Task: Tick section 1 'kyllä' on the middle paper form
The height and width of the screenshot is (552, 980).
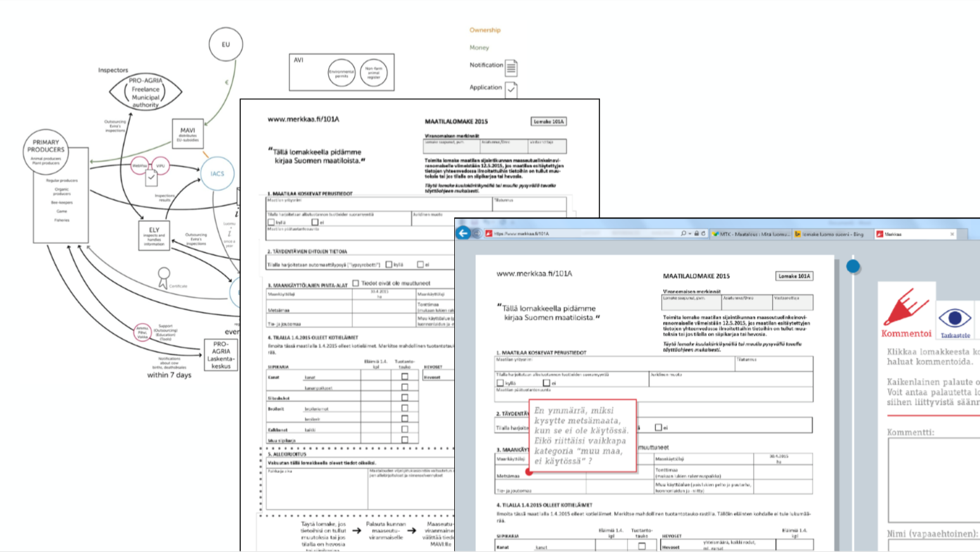Action: [271, 222]
